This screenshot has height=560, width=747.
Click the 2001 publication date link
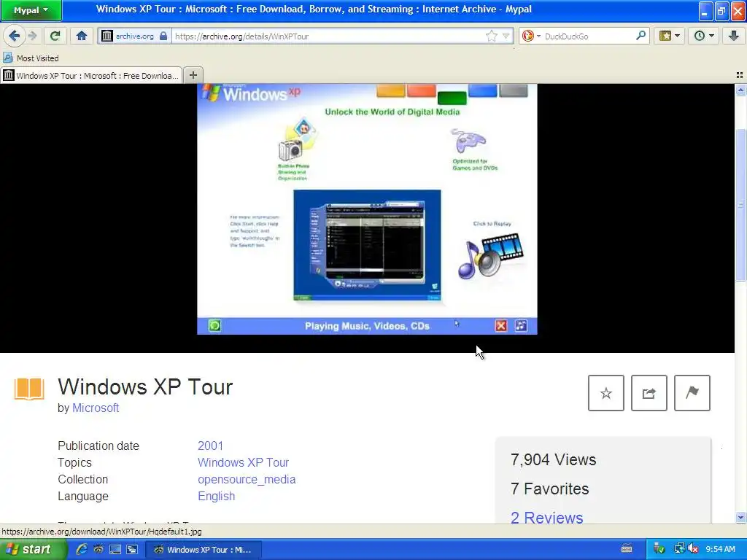[x=210, y=446]
